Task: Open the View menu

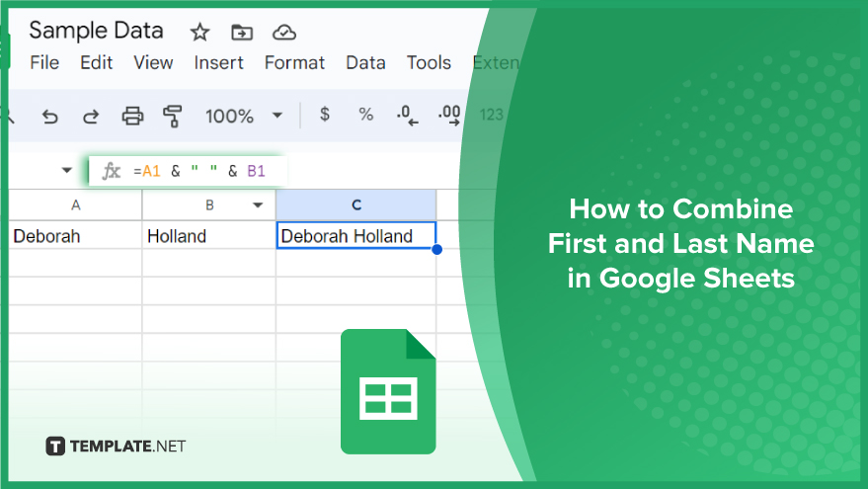Action: point(153,62)
